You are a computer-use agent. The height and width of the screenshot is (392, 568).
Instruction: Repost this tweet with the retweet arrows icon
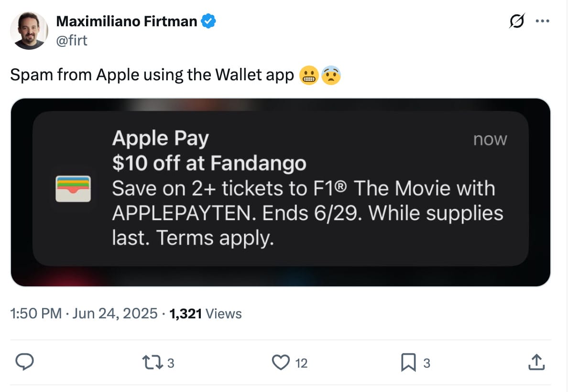point(152,362)
